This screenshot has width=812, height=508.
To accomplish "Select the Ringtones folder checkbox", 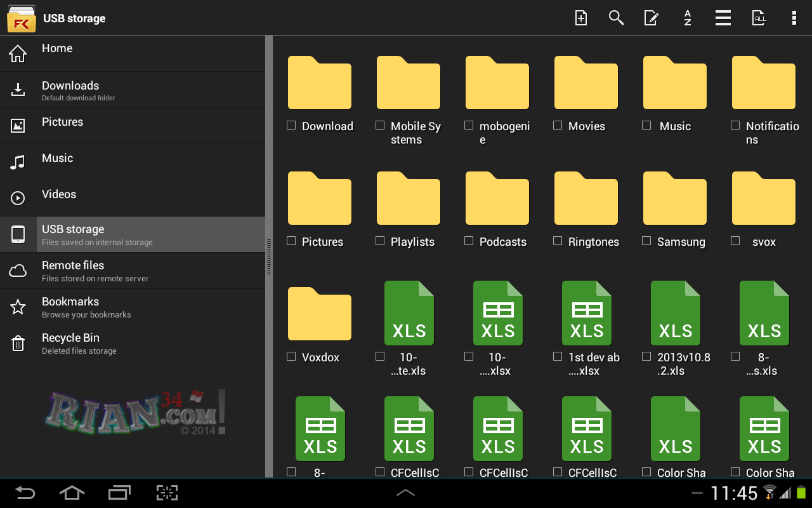I will click(558, 241).
